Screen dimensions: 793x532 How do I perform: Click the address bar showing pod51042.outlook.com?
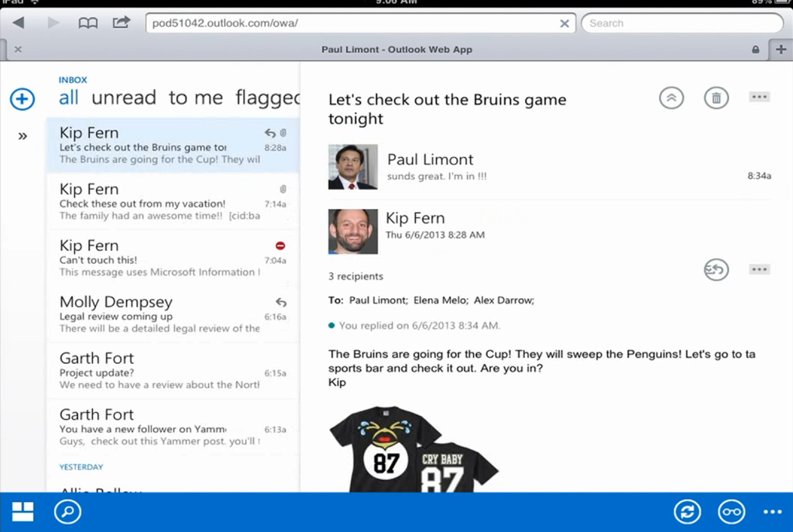pyautogui.click(x=360, y=23)
